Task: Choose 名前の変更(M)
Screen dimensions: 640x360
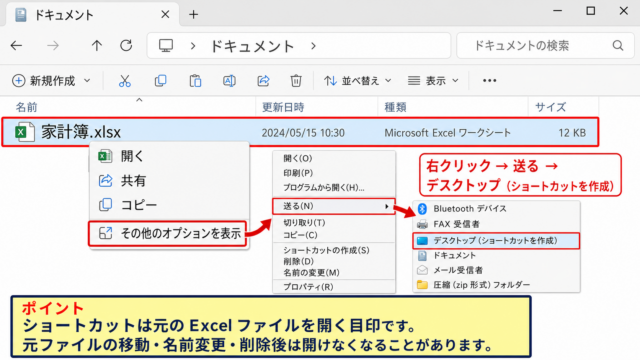Action: [334, 273]
